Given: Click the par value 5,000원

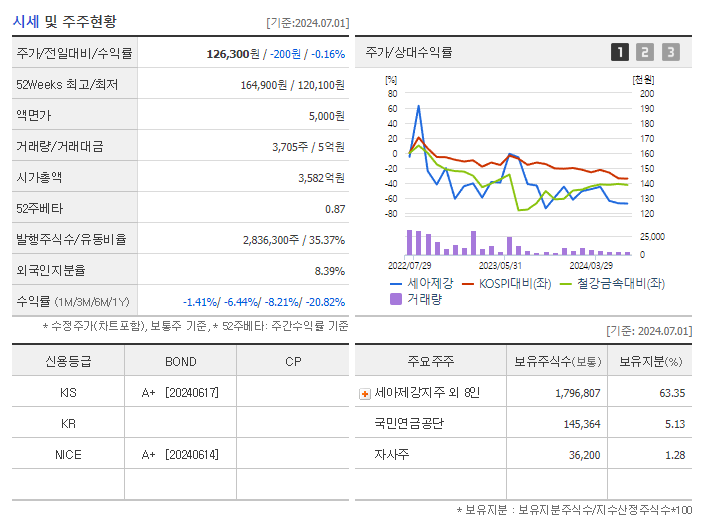Looking at the screenshot, I should pos(327,116).
